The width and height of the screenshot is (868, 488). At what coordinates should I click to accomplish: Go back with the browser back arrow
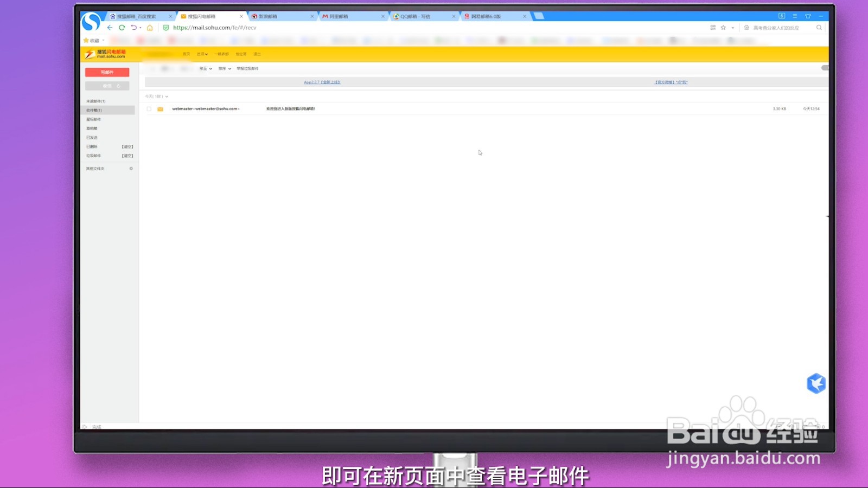click(x=110, y=28)
